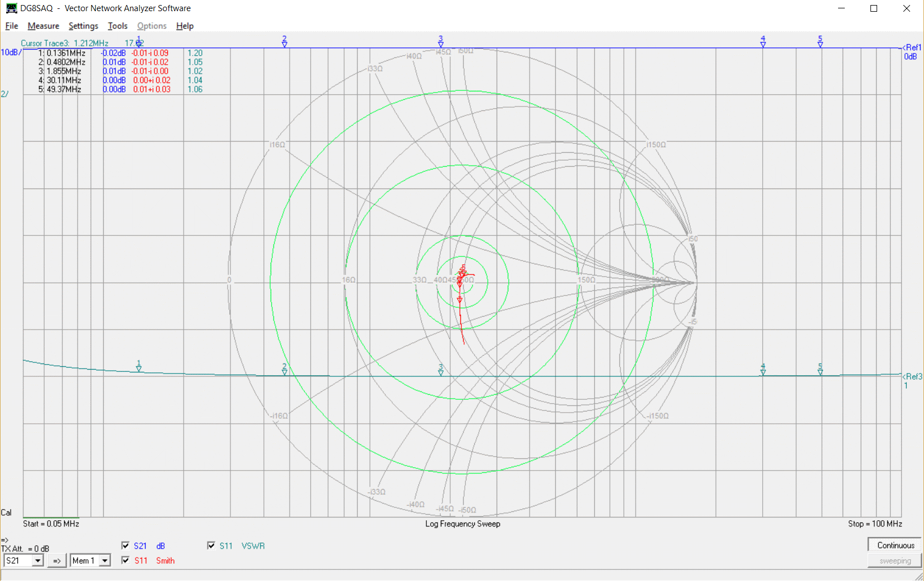
Task: Toggle the S21 dB trace checkbox
Action: pos(126,546)
